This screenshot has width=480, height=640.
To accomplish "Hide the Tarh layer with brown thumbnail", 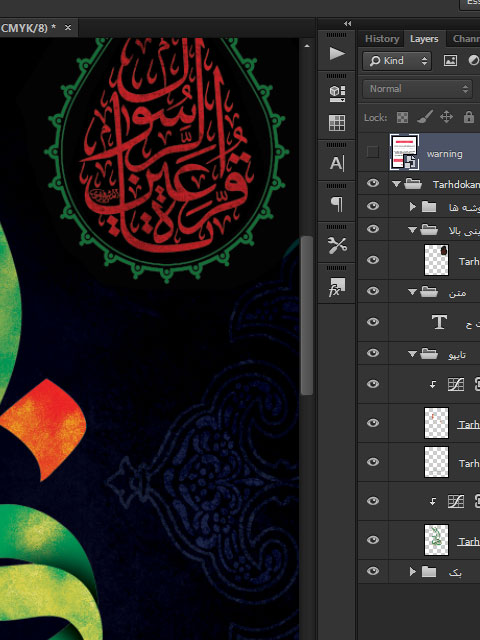I will point(373,260).
